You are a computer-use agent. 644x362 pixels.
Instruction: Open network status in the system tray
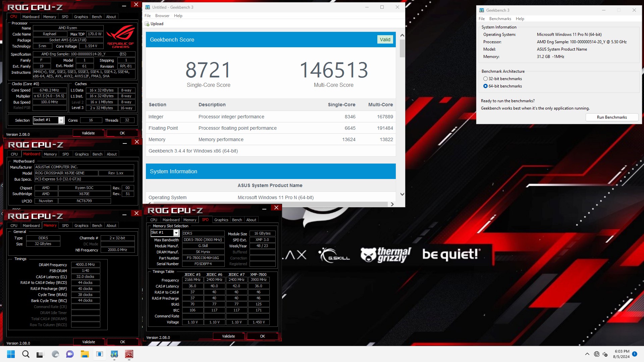(x=596, y=354)
